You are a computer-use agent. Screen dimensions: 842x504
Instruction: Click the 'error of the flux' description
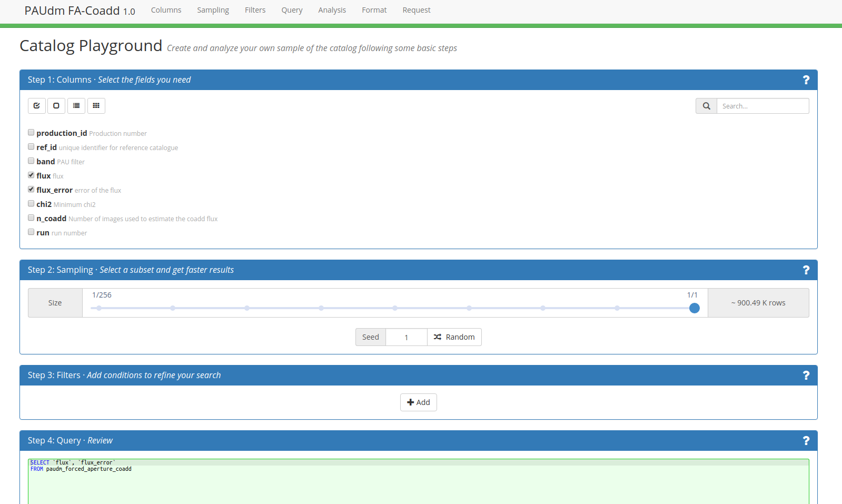(98, 191)
